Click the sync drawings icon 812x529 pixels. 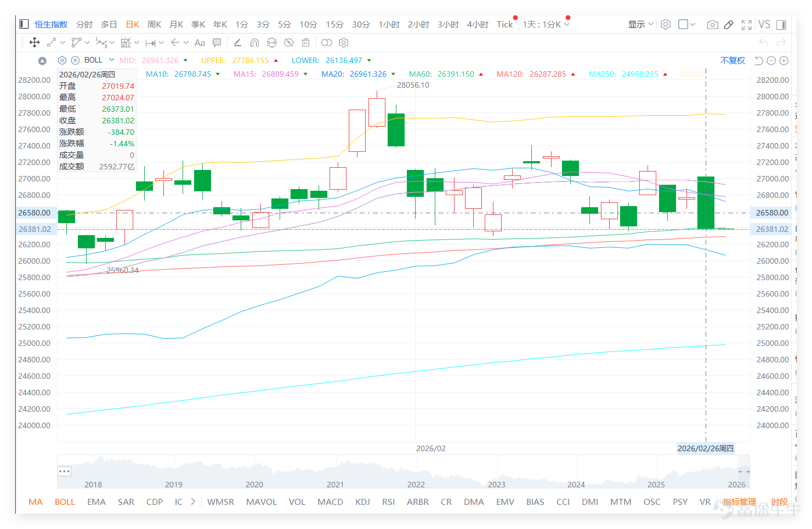pos(271,42)
